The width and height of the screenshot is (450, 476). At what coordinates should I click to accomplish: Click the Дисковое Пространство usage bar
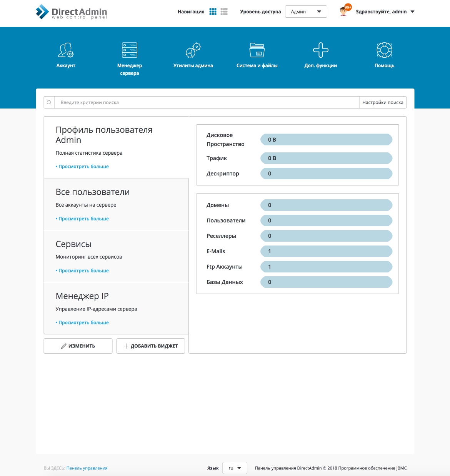(326, 140)
